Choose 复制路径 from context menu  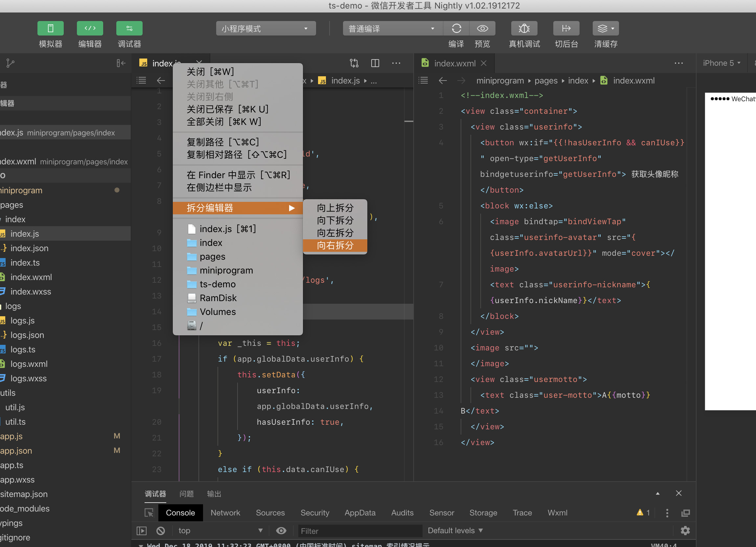point(238,142)
